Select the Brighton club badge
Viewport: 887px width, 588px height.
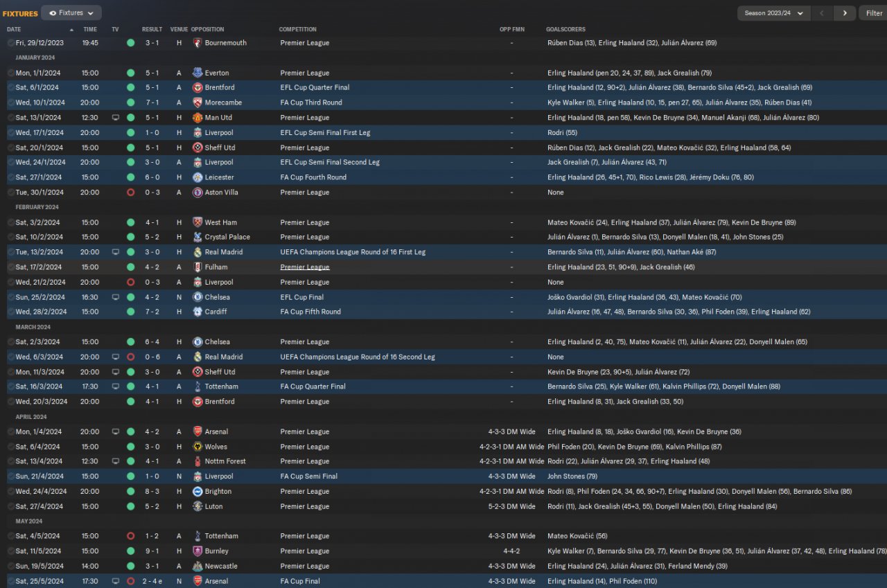(x=197, y=492)
